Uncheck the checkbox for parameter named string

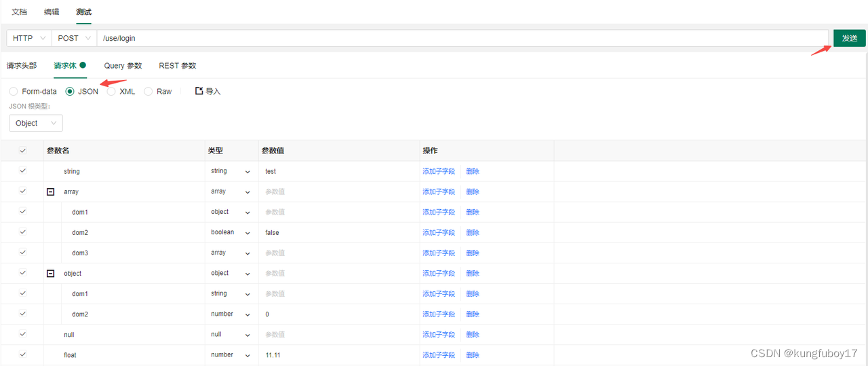click(x=23, y=171)
